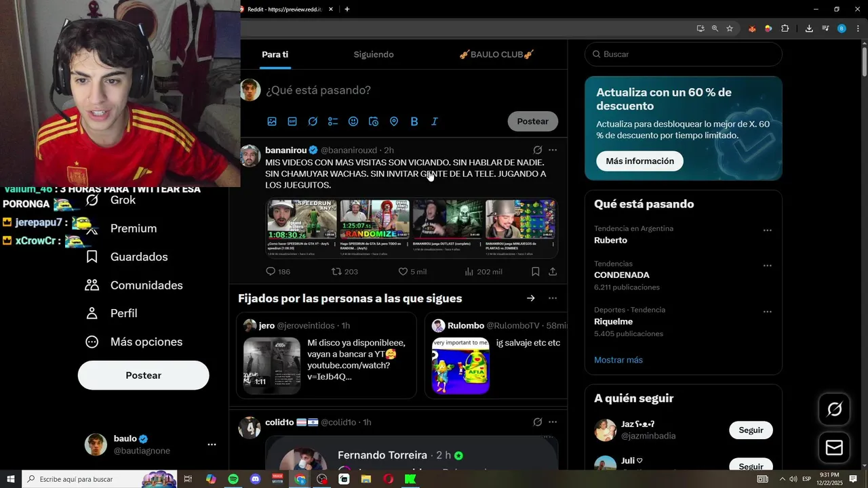Click the Windows Start button
Viewport: 868px width, 488px height.
point(11,479)
